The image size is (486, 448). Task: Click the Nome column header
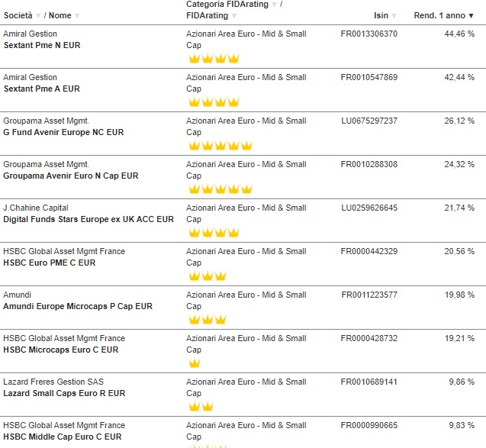60,15
